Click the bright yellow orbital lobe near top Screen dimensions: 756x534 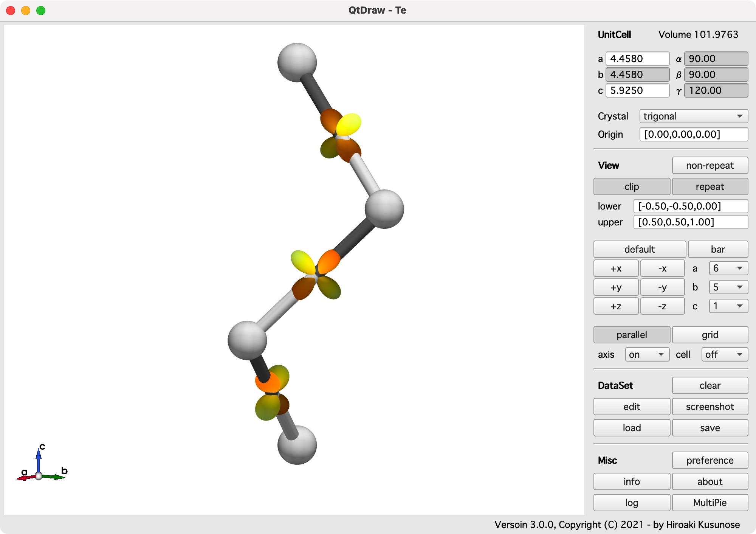point(349,124)
